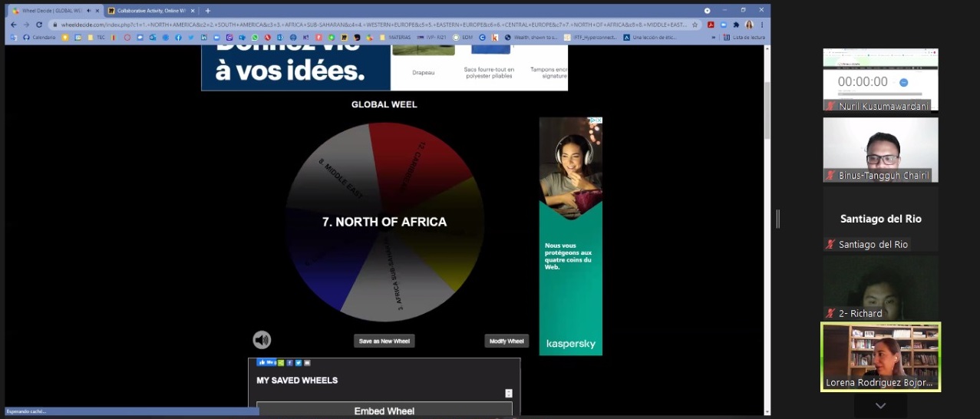980x419 pixels.
Task: Click the Facebook Like button
Action: (x=266, y=362)
